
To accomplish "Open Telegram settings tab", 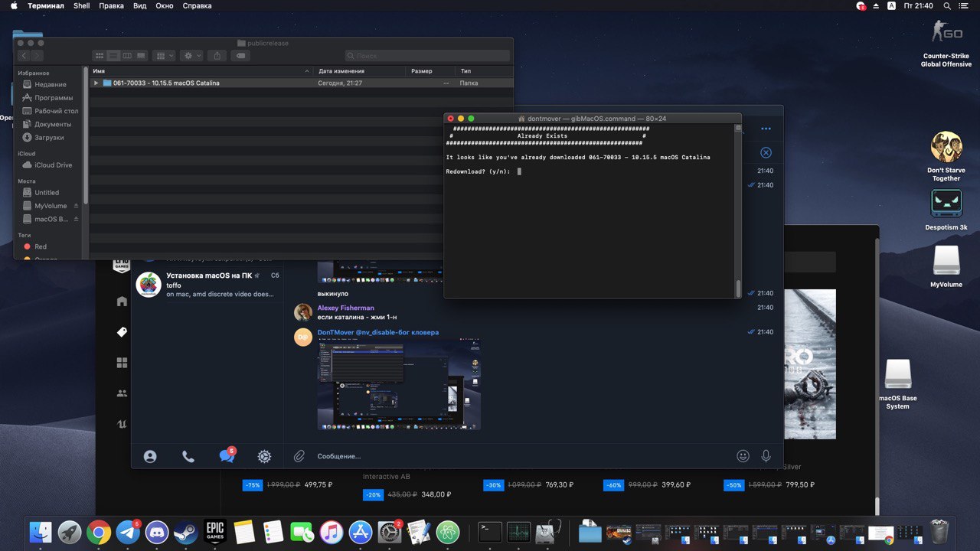I will point(264,456).
